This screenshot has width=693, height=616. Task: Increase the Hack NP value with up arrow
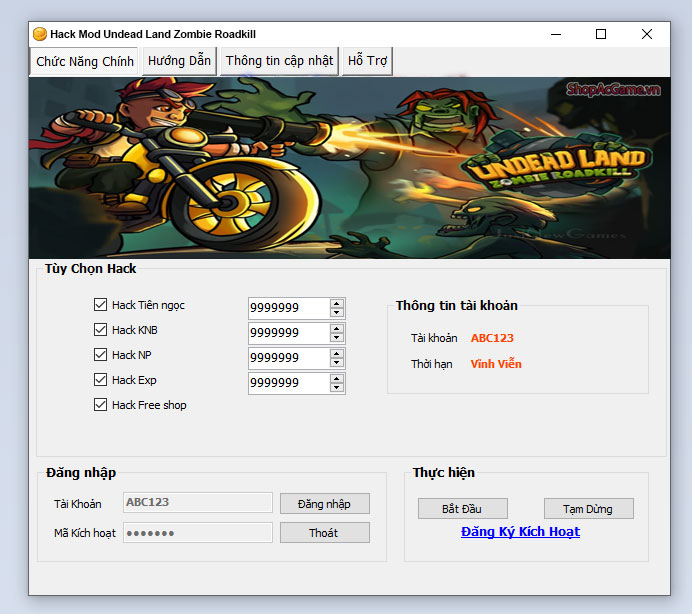tap(337, 354)
